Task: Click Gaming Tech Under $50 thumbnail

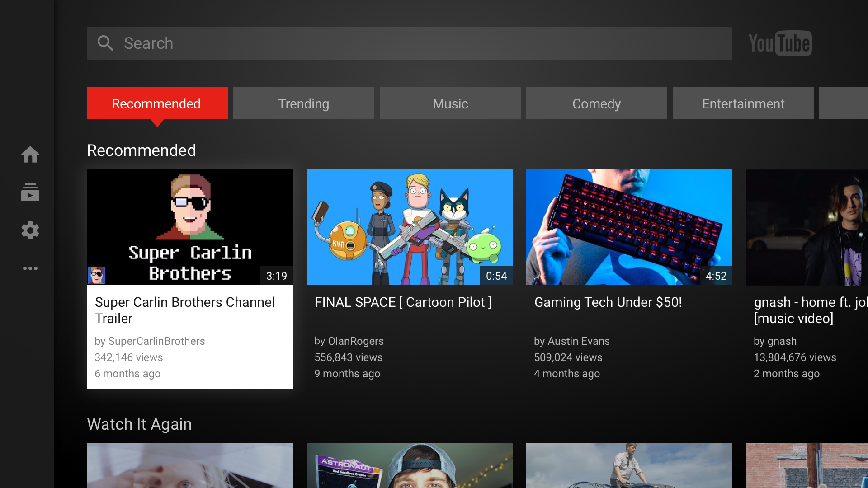Action: pos(629,227)
